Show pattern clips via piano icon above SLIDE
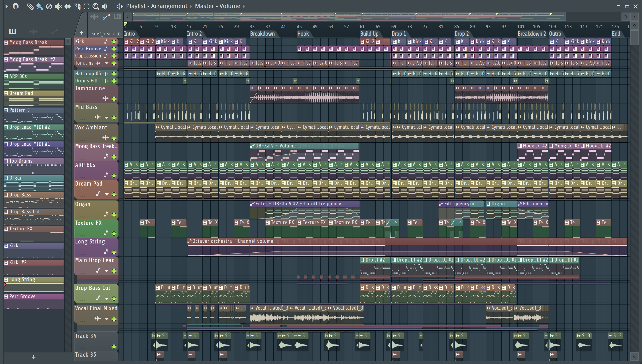642x364 pixels. click(117, 17)
